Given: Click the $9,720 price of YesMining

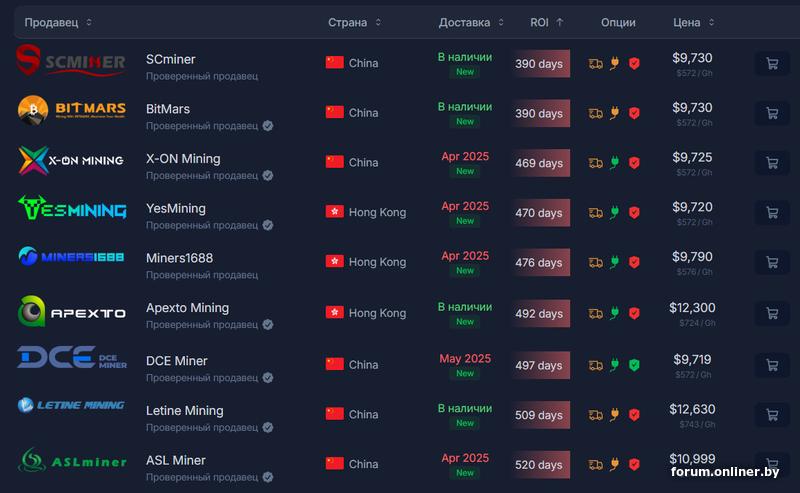Looking at the screenshot, I should coord(692,207).
